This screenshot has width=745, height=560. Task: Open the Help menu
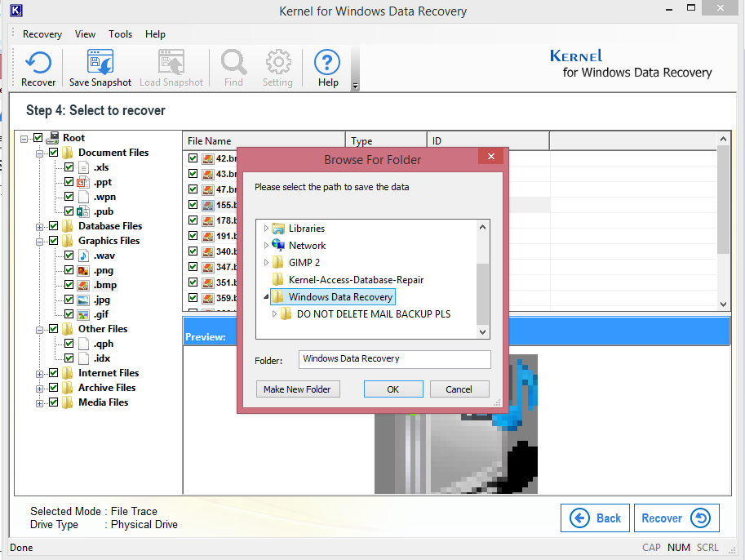155,34
